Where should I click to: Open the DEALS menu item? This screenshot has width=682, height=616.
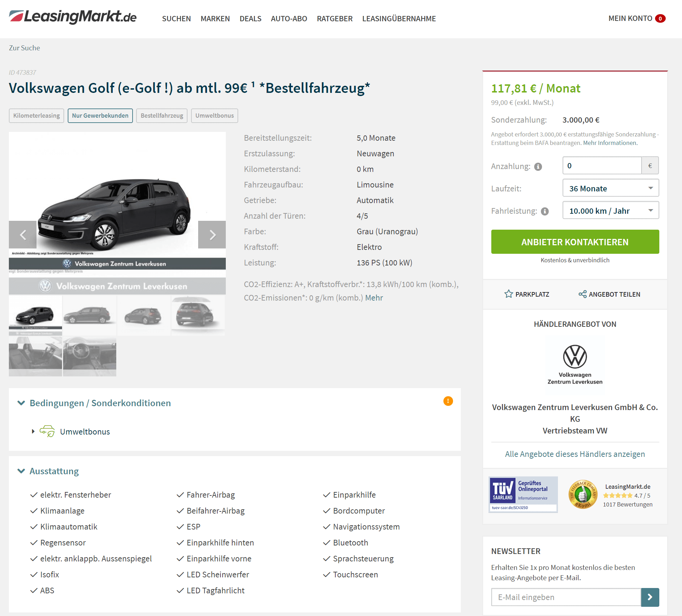click(250, 18)
